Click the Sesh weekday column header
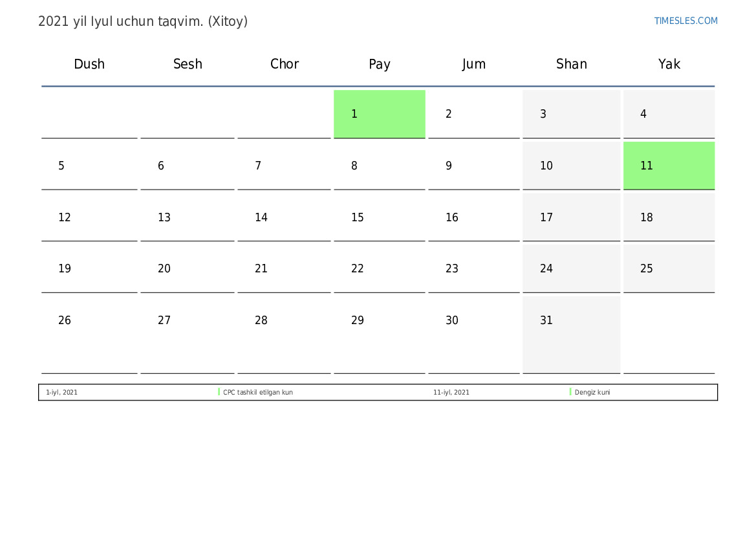Screen dimensions: 756x535 (188, 64)
